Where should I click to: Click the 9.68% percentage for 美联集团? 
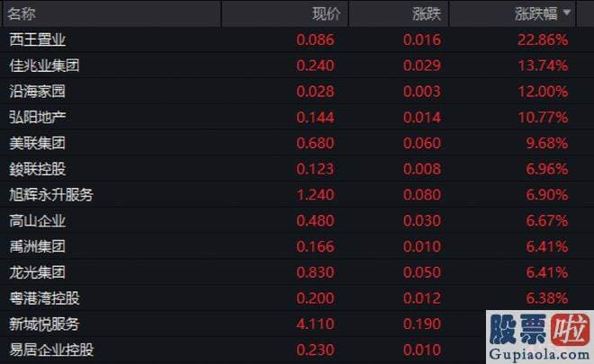click(x=547, y=143)
